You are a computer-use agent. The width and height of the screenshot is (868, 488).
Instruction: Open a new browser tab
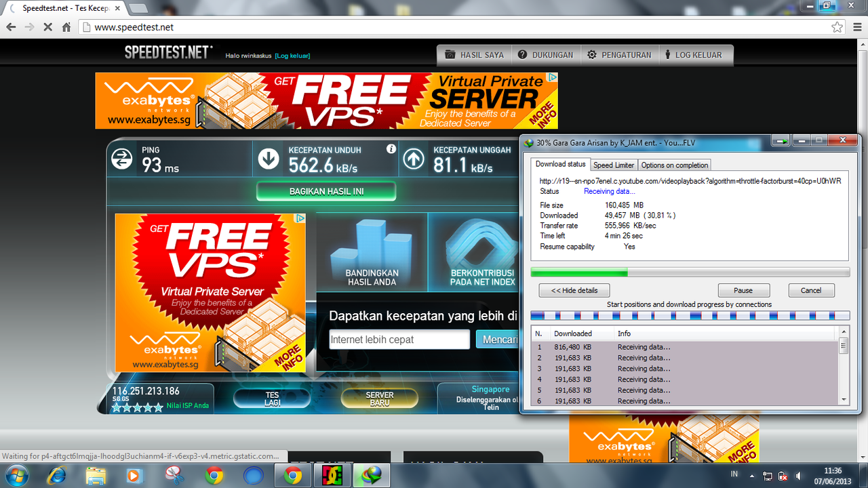[x=138, y=8]
